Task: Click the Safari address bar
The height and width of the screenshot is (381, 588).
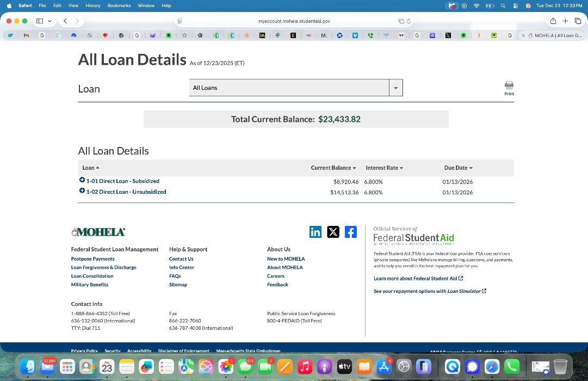Action: click(x=294, y=21)
